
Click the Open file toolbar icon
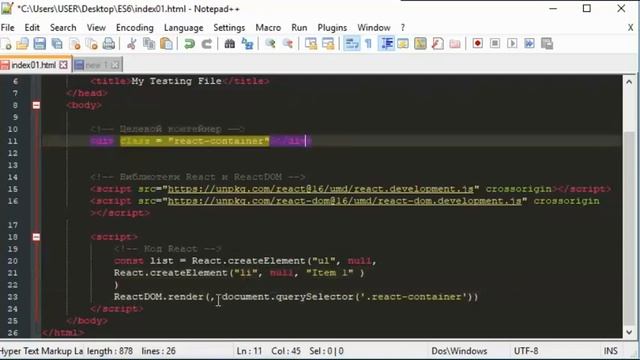tap(22, 44)
